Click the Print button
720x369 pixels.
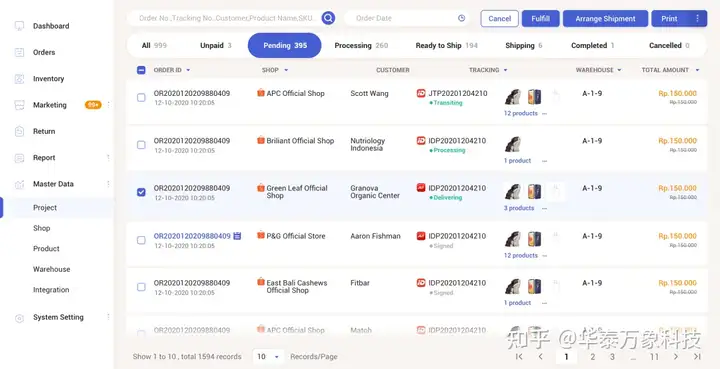tap(669, 19)
